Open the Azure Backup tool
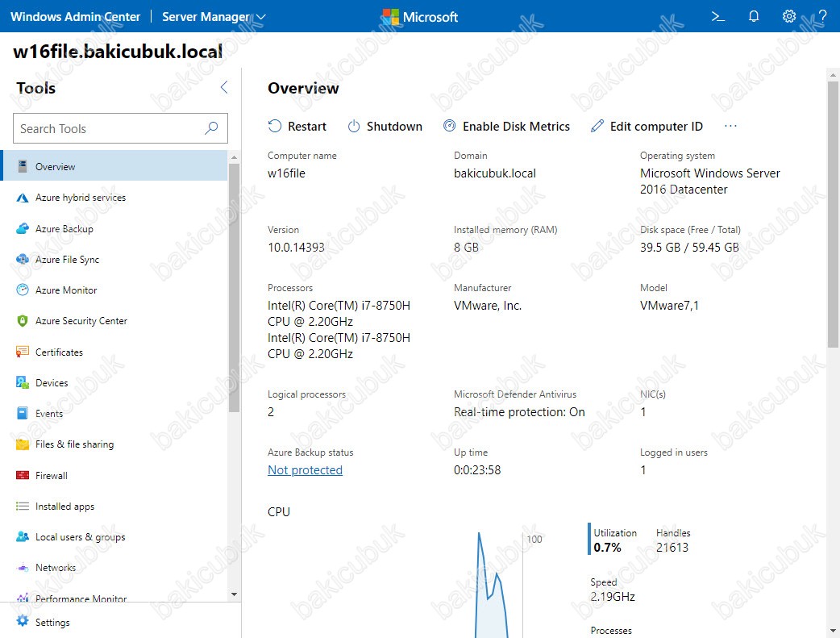The width and height of the screenshot is (840, 638). click(115, 229)
